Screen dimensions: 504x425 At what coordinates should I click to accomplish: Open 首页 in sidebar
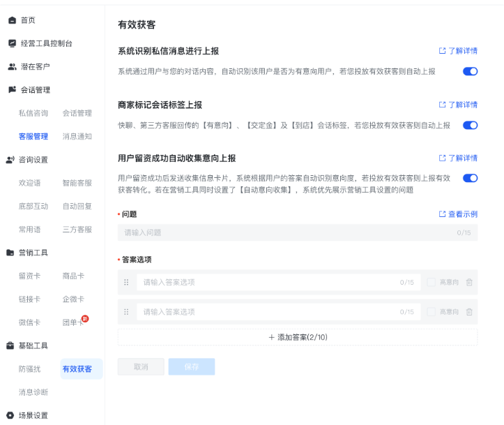pos(28,20)
